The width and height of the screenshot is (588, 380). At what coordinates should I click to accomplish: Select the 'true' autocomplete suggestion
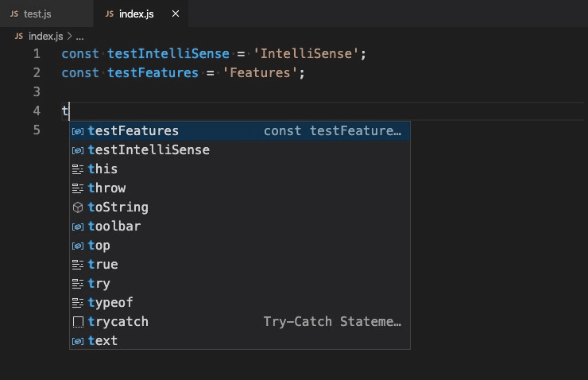(x=103, y=265)
